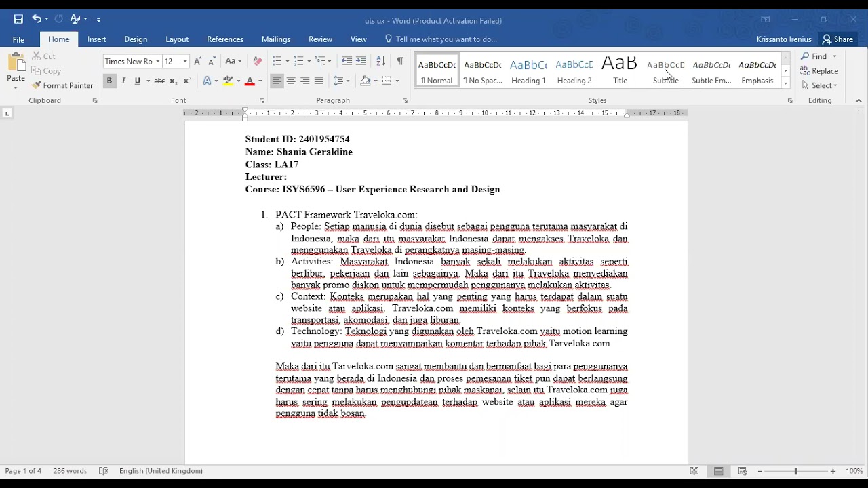The image size is (868, 488).
Task: Switch to the Design tab
Action: tap(136, 39)
